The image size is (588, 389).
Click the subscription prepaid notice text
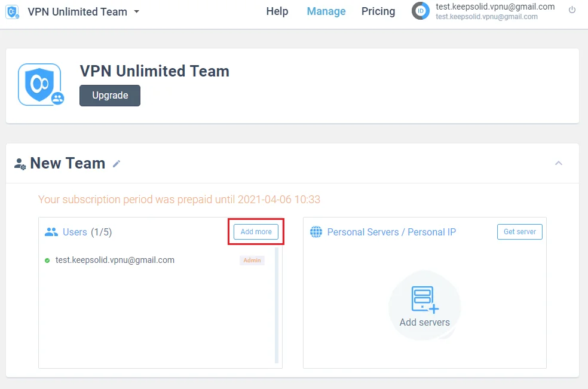coord(179,199)
